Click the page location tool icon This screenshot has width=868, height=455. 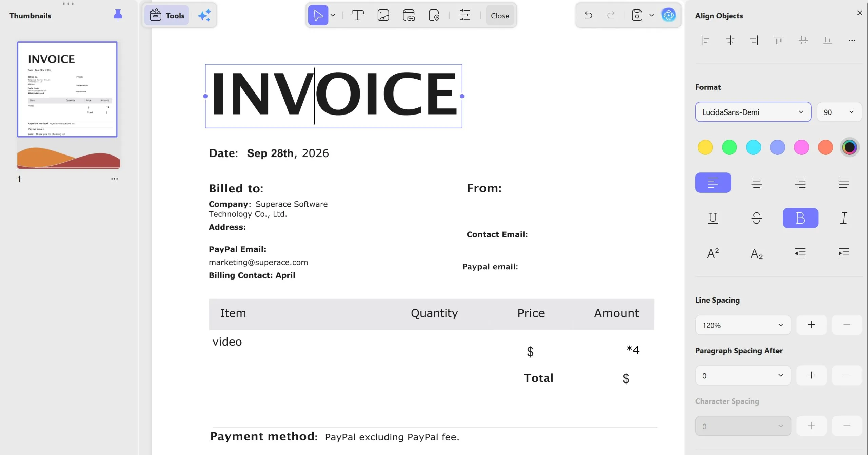(434, 15)
